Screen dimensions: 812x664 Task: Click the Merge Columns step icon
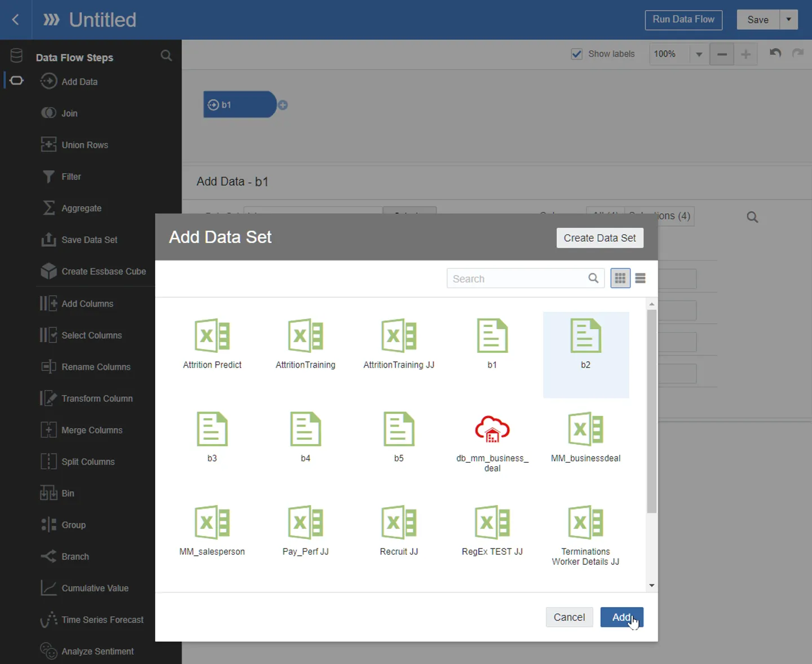(x=48, y=430)
